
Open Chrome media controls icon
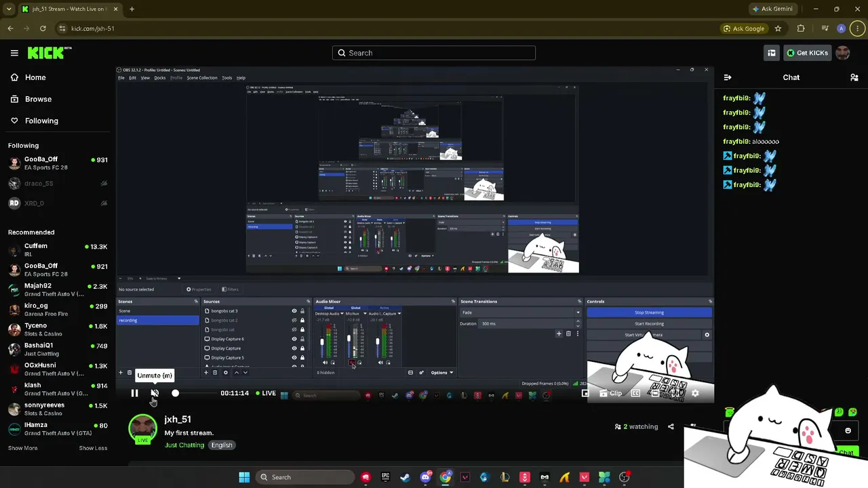pos(825,28)
